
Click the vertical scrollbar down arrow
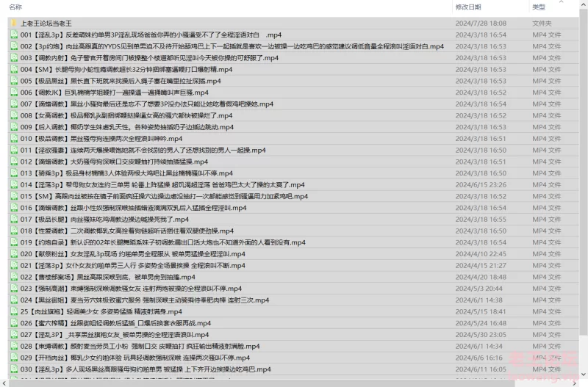pos(583,374)
